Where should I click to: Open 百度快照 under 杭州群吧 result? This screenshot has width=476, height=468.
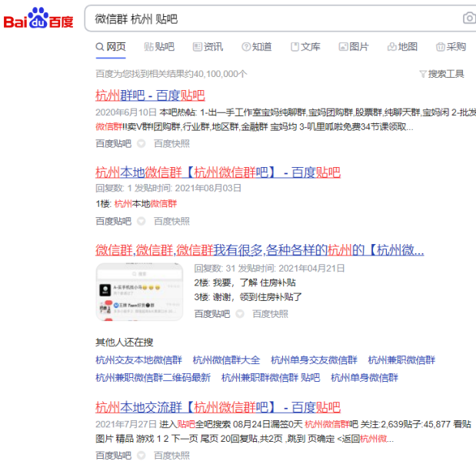tap(171, 143)
